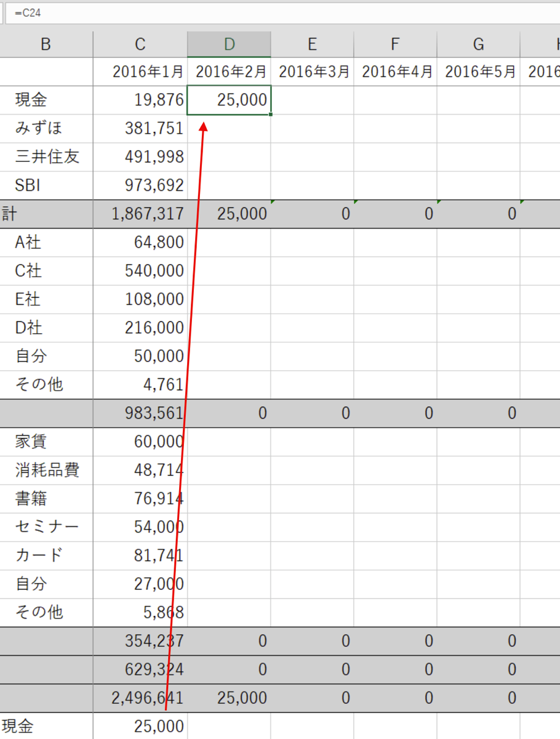This screenshot has width=560, height=739.
Task: Click the subtotal cell 983,561
Action: [x=140, y=413]
